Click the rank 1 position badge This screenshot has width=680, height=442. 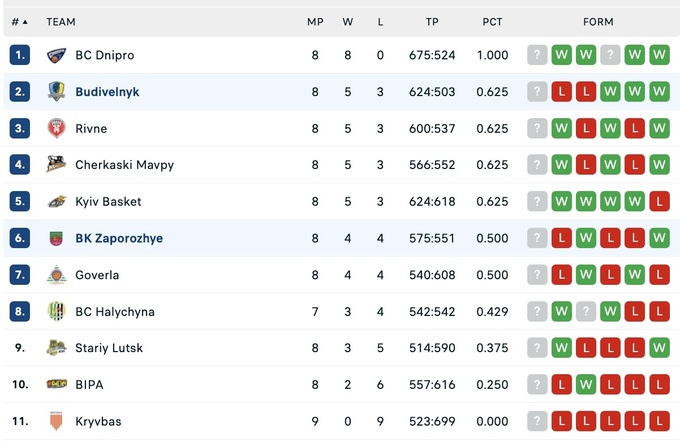click(x=20, y=55)
